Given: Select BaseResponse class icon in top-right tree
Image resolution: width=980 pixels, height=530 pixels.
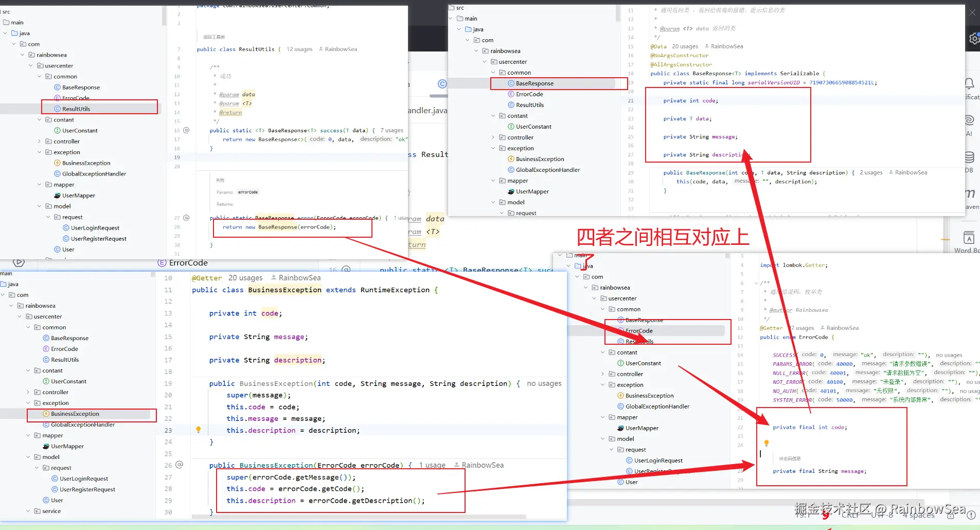Looking at the screenshot, I should [x=511, y=83].
